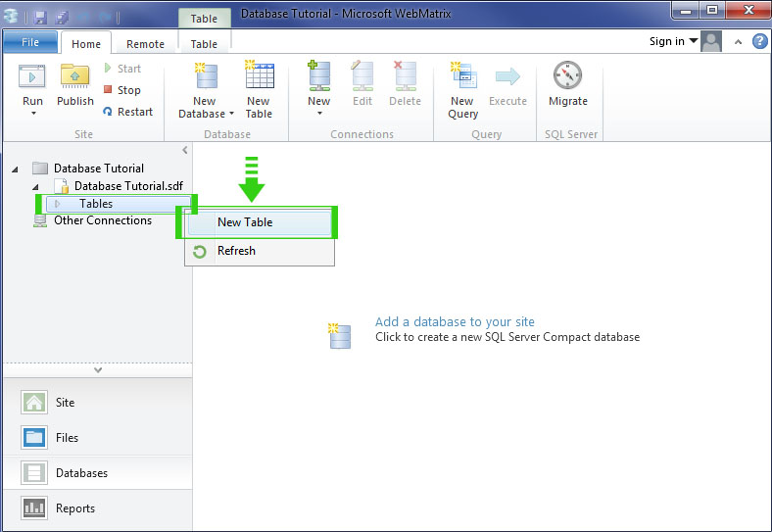Viewport: 772px width, 532px height.
Task: Expand the New connection dropdown arrow
Action: click(319, 114)
